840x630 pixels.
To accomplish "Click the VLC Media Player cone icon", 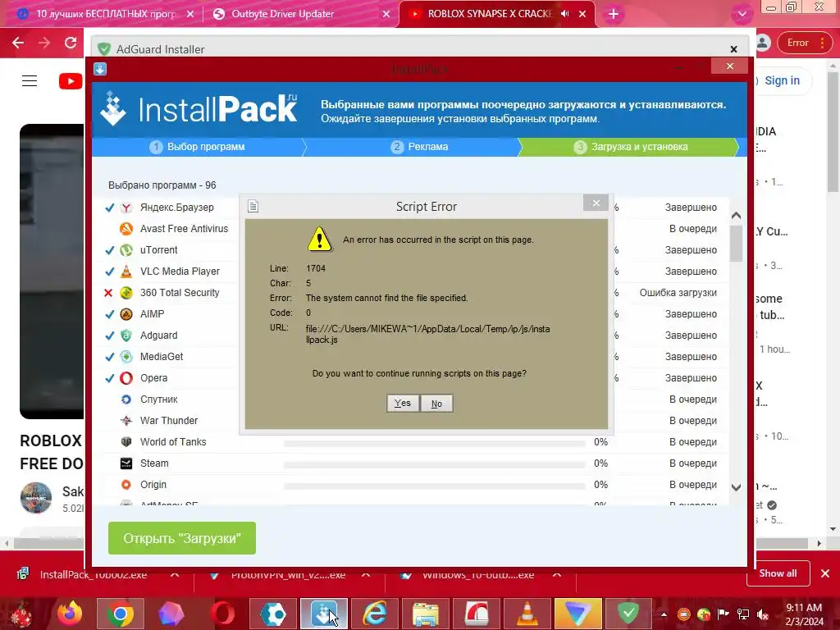I will pyautogui.click(x=126, y=272).
